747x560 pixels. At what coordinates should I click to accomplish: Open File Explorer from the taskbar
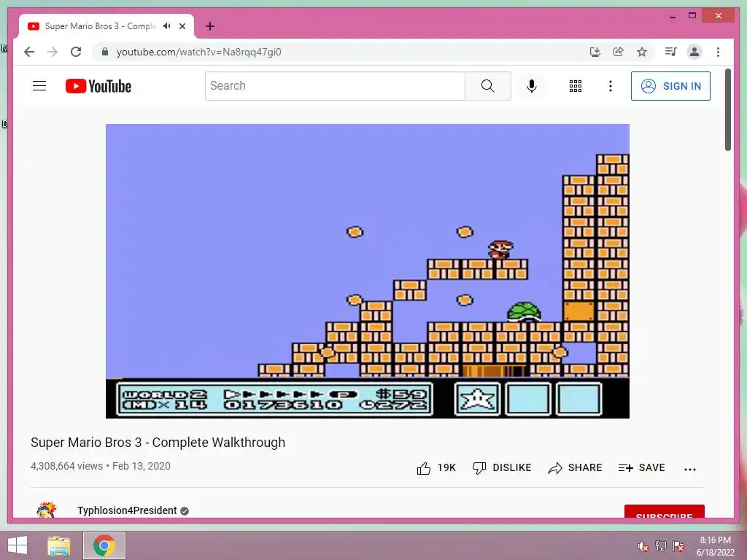(58, 545)
